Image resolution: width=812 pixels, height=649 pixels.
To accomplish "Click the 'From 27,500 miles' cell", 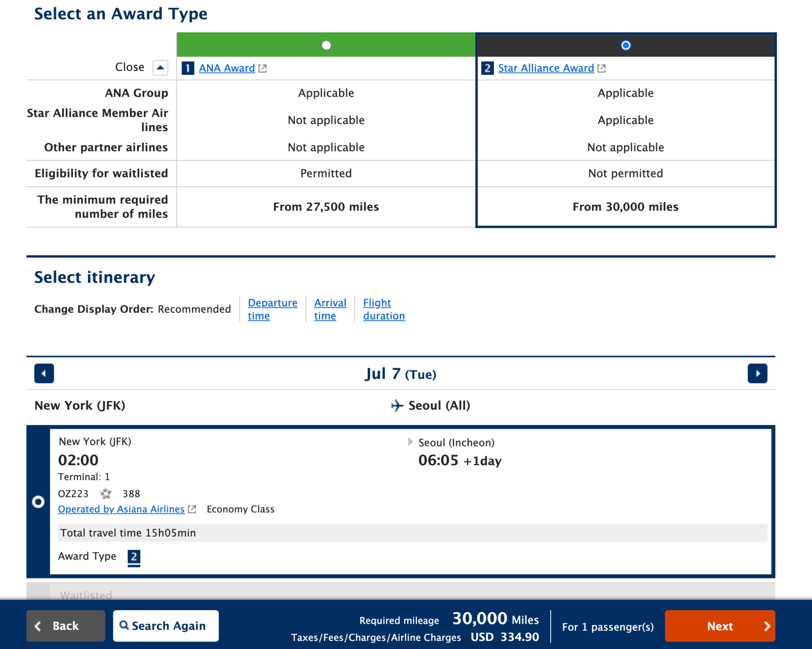I will coord(326,207).
